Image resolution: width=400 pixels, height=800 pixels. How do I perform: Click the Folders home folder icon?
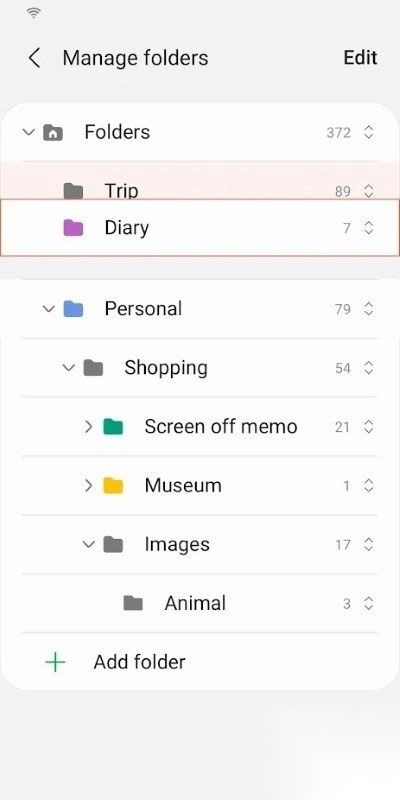(x=53, y=133)
